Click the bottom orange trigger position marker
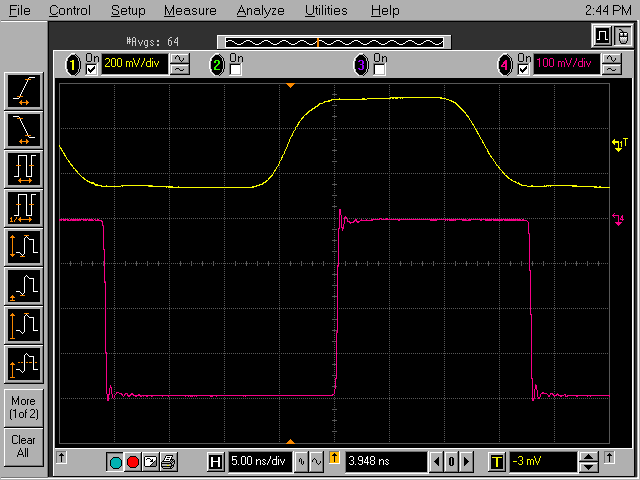This screenshot has height=480, width=640. 290,441
